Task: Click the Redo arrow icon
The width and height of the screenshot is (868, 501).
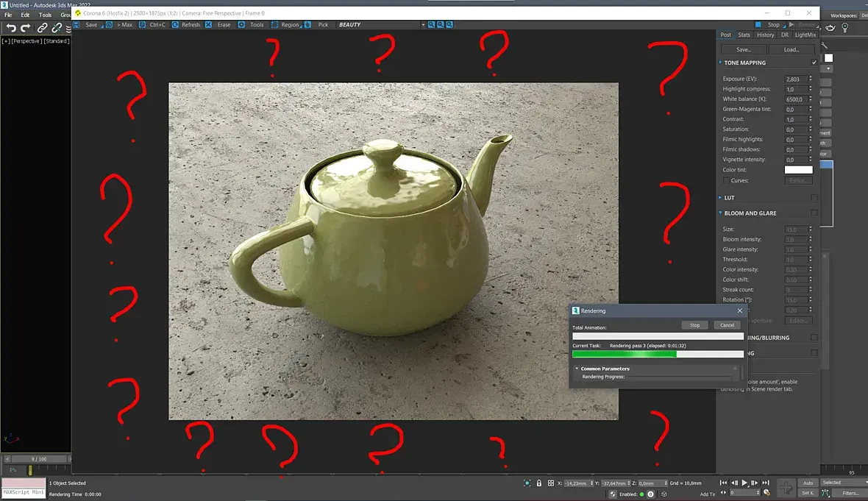Action: click(x=25, y=28)
